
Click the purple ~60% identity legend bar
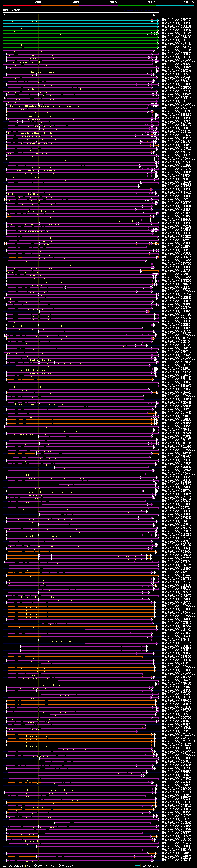99,6
